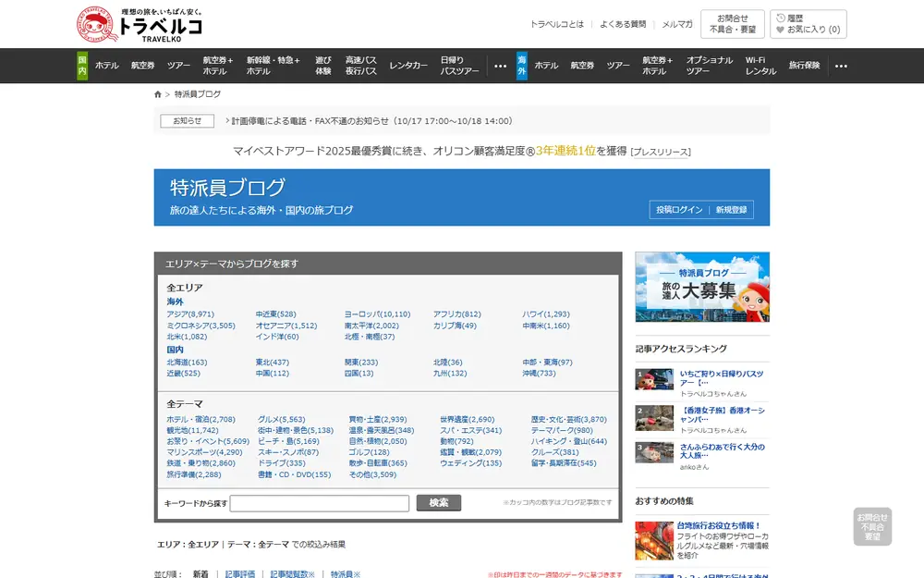Viewport: 924px width, 578px height.
Task: Click 新規登録 button
Action: 731,210
